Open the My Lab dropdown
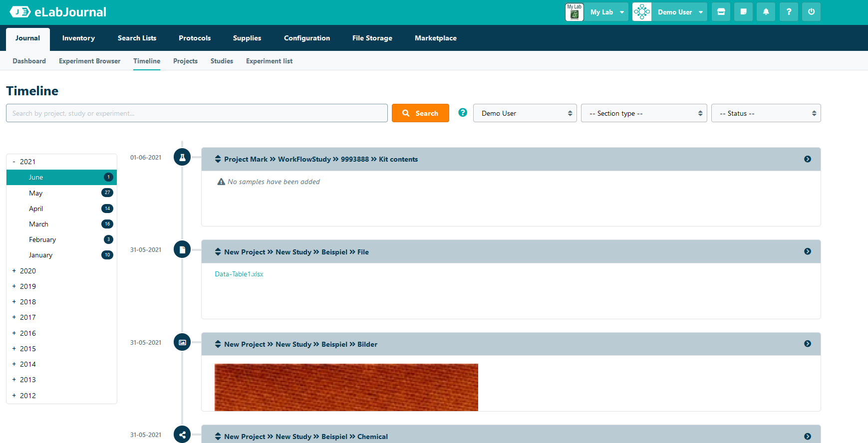868x443 pixels. (607, 12)
